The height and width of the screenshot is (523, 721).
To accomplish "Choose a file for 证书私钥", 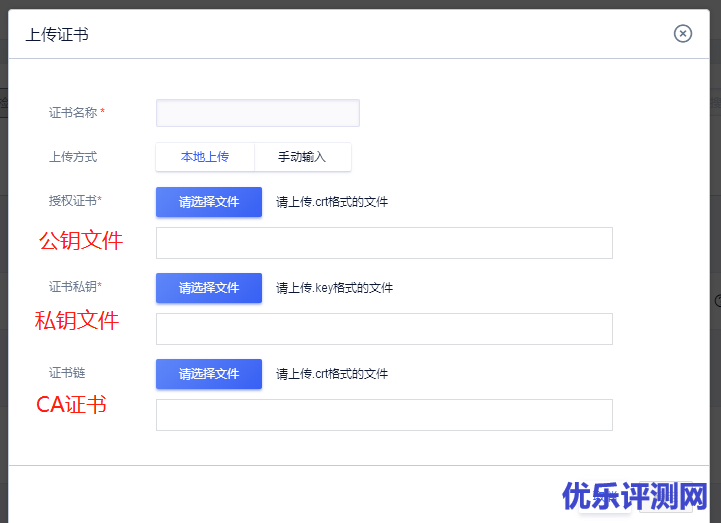I will tap(209, 288).
